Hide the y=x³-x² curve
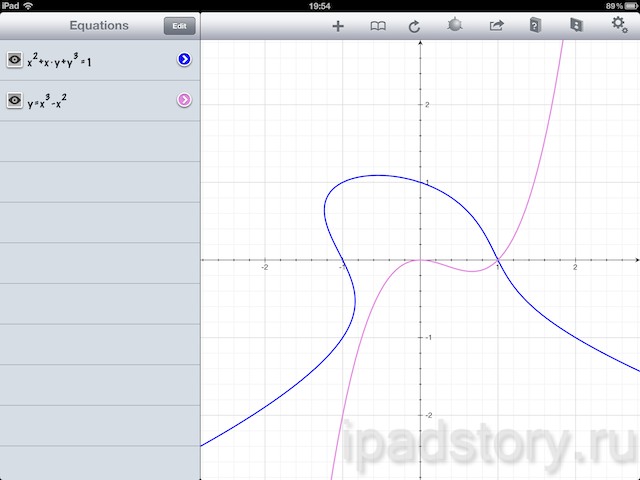This screenshot has height=480, width=640. point(15,100)
